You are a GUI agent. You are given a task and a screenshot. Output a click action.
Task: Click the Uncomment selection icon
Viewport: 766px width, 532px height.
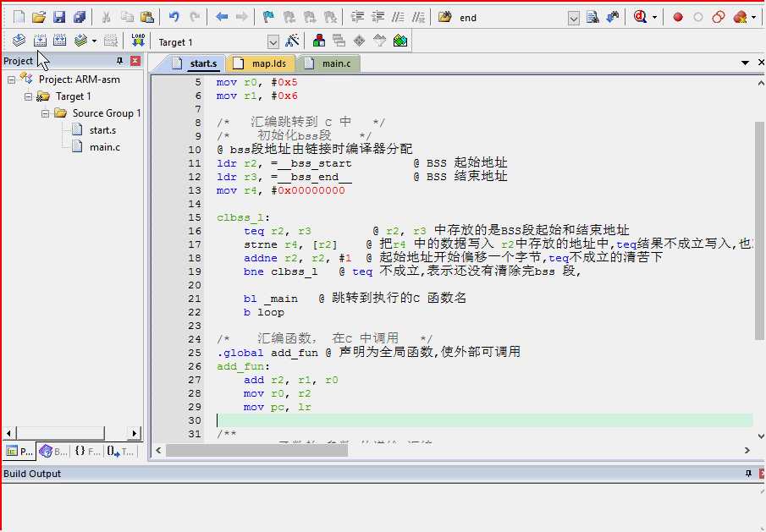(x=418, y=17)
